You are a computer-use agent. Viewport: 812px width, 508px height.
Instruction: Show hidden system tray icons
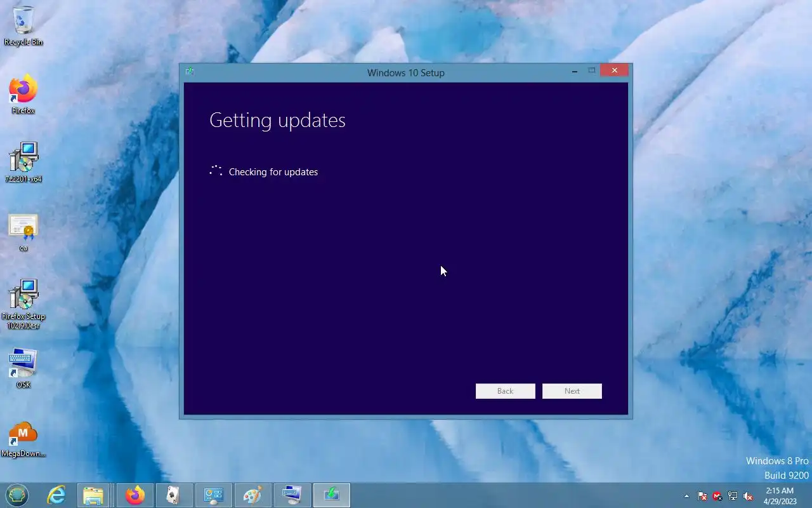(x=686, y=496)
